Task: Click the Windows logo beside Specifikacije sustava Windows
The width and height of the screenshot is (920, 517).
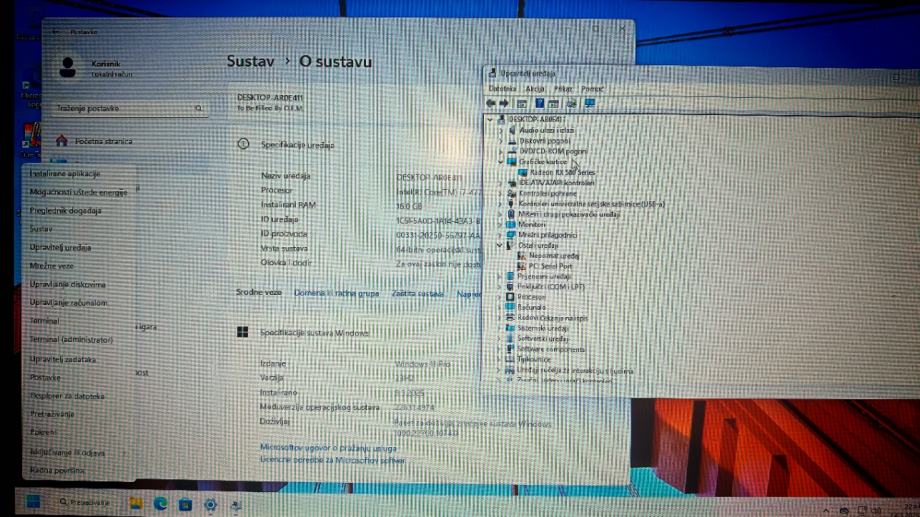Action: coord(242,332)
